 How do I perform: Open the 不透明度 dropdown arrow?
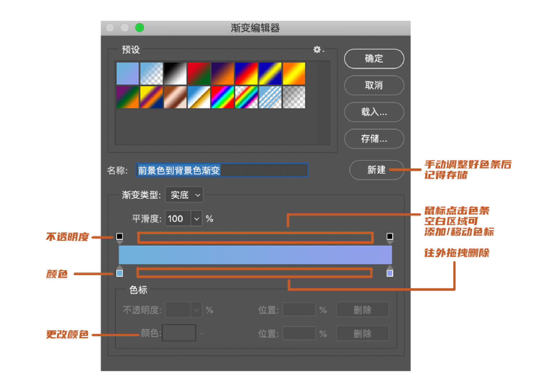tap(197, 310)
